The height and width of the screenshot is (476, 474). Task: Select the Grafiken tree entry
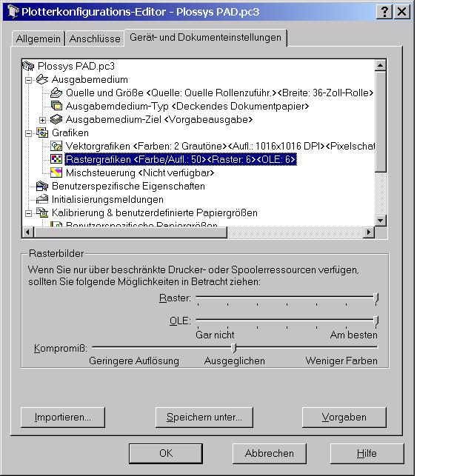70,133
